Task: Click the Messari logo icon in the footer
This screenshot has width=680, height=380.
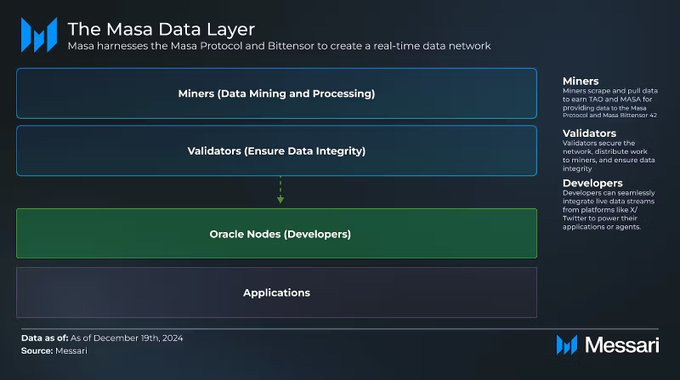Action: (x=567, y=345)
